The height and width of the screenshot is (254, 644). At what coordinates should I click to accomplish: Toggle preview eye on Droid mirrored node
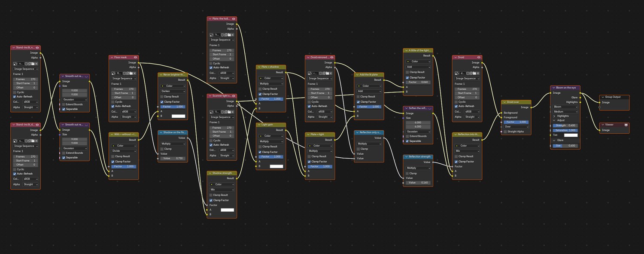click(x=332, y=57)
